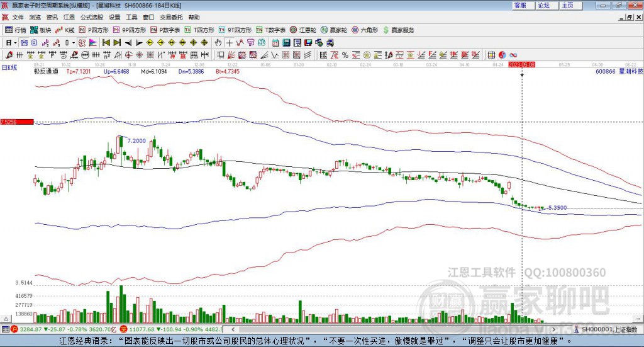Click the 5.3500 low price annotation

pyautogui.click(x=557, y=208)
